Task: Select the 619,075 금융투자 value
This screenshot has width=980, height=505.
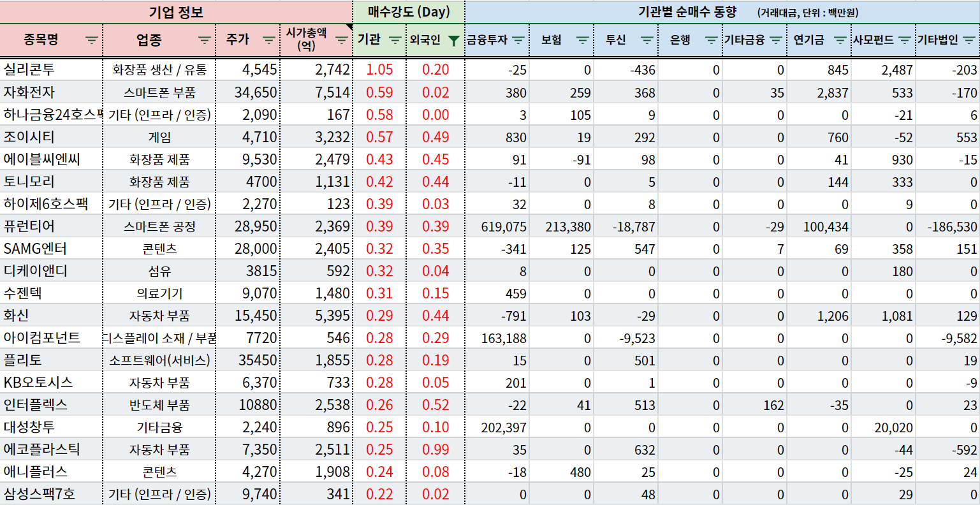Action: [497, 226]
